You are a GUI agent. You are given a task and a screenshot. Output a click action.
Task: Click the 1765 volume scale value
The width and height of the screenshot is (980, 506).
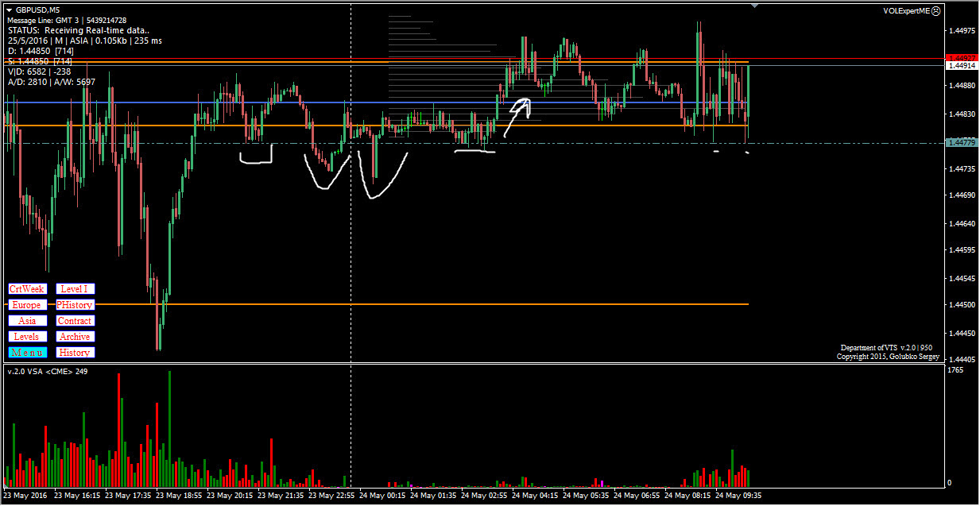[x=955, y=371]
